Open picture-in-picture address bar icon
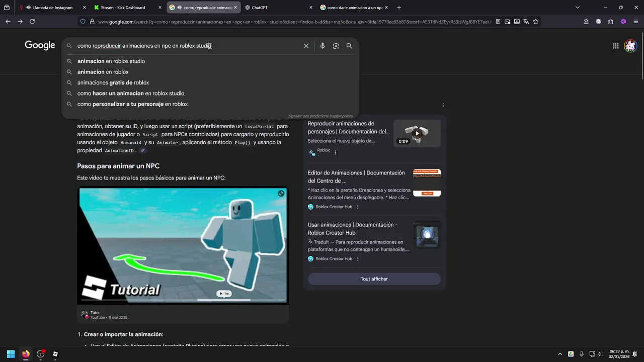644x362 pixels. pyautogui.click(x=507, y=22)
